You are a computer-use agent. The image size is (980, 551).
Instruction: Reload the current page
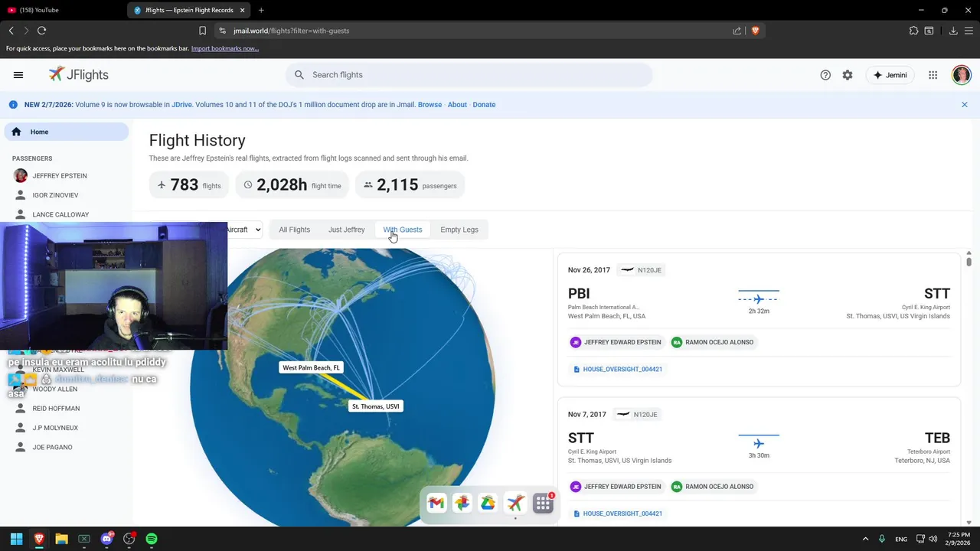pos(41,31)
